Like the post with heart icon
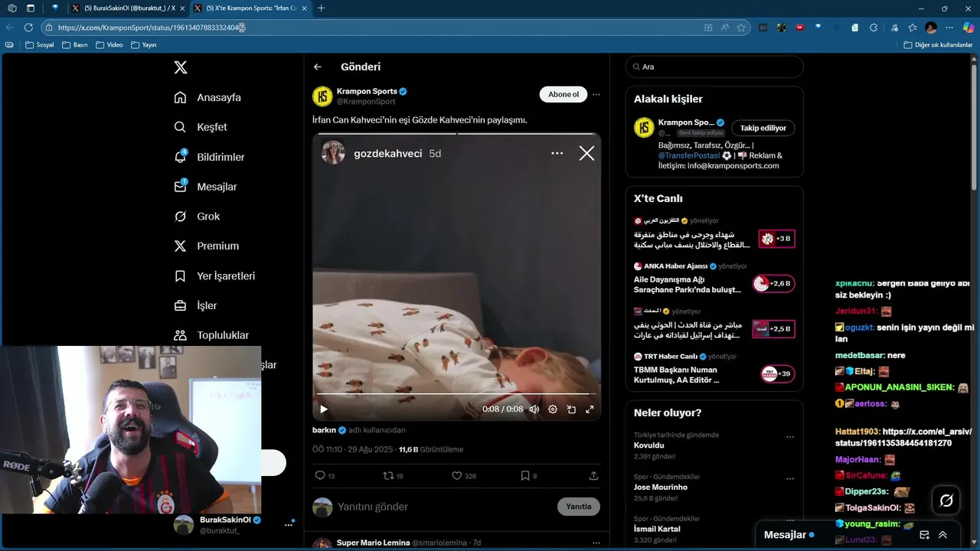980x551 pixels. coord(456,475)
